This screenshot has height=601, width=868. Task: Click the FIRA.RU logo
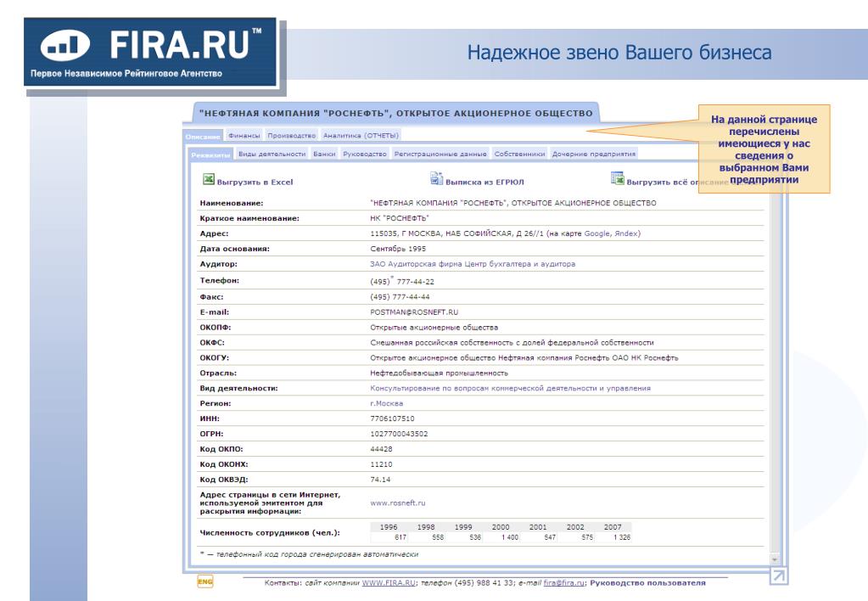150,53
